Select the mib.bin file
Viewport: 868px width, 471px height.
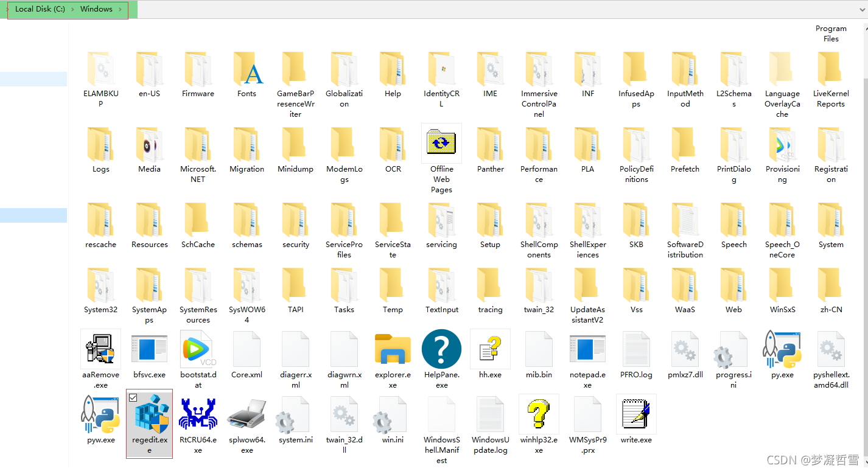539,354
